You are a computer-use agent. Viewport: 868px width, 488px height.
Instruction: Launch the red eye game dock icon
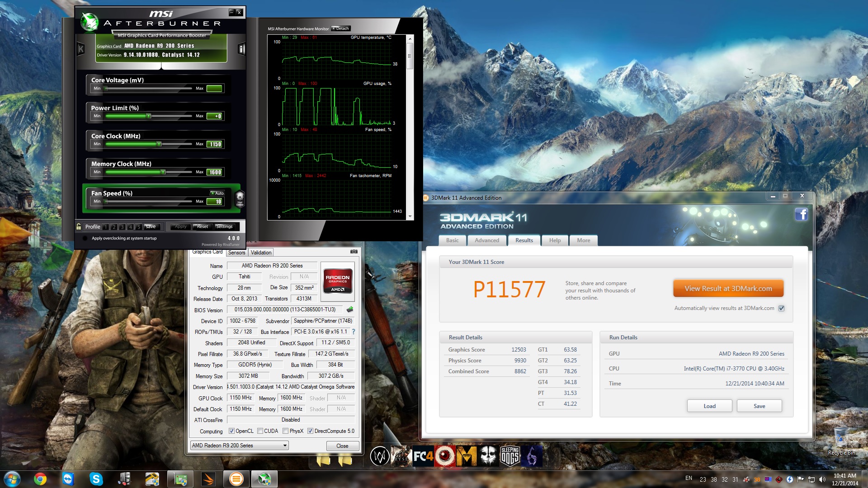tap(445, 456)
